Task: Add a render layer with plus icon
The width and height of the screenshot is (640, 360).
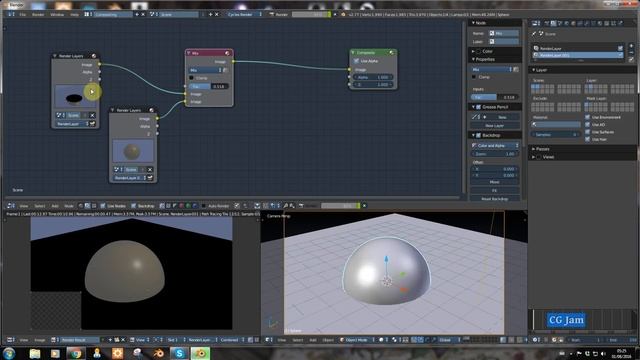Action: tap(631, 46)
